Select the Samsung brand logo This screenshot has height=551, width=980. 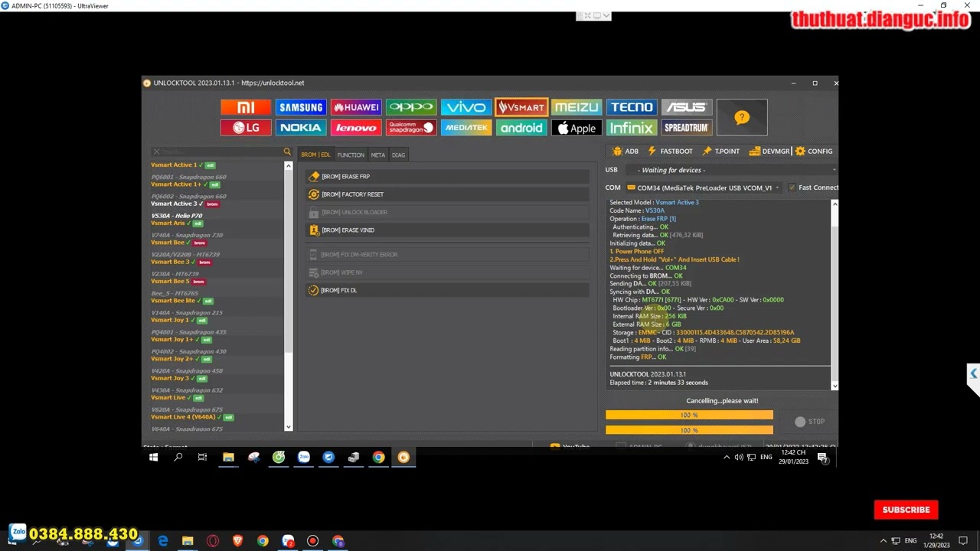[301, 107]
